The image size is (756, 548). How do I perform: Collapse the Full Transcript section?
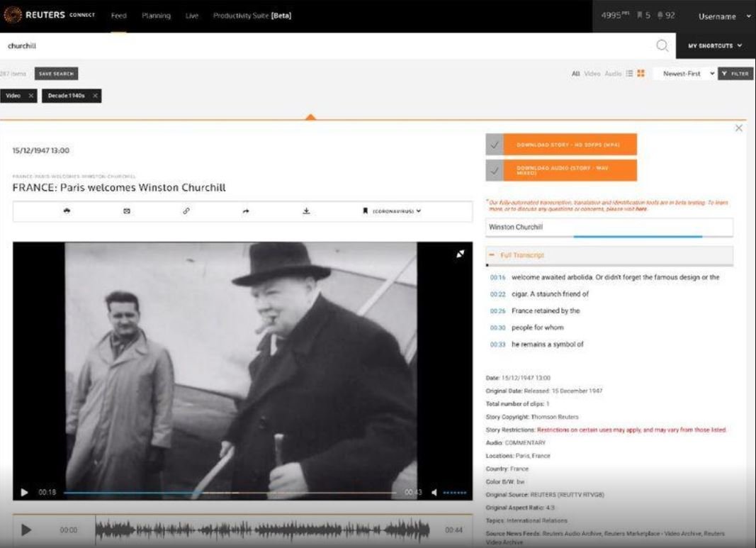click(492, 255)
